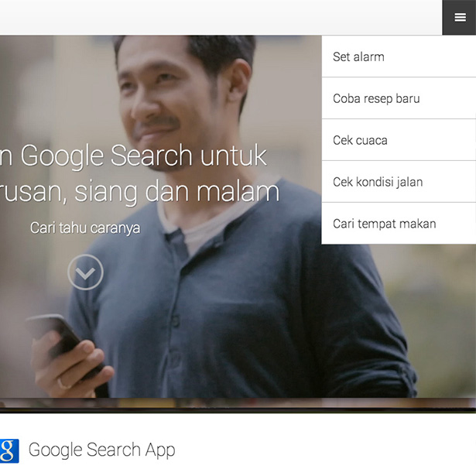Choose Cek cuaca from the menu
Viewport: 476px width, 476px height.
click(399, 140)
